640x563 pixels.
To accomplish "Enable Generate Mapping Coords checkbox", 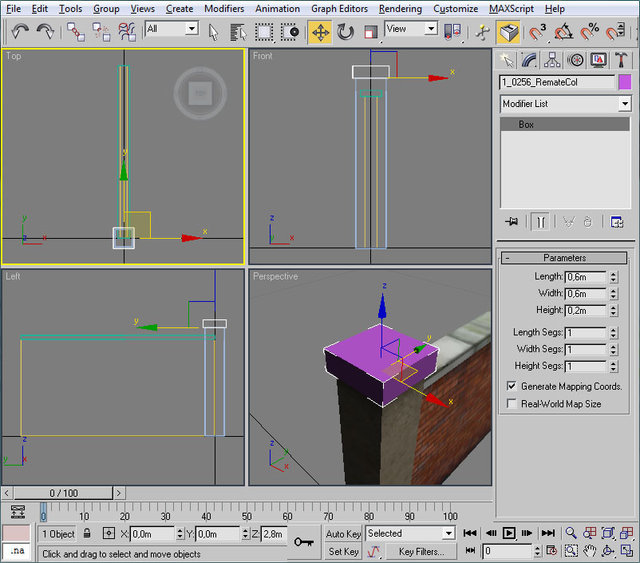I will pyautogui.click(x=512, y=386).
